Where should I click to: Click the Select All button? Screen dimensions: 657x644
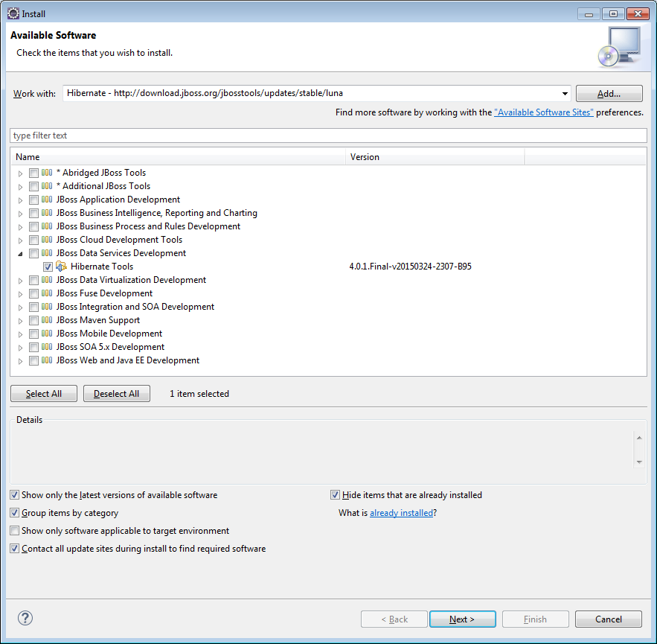44,394
